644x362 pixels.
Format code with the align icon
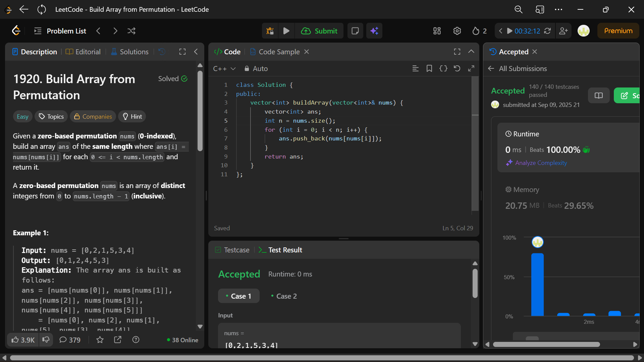[x=415, y=68]
